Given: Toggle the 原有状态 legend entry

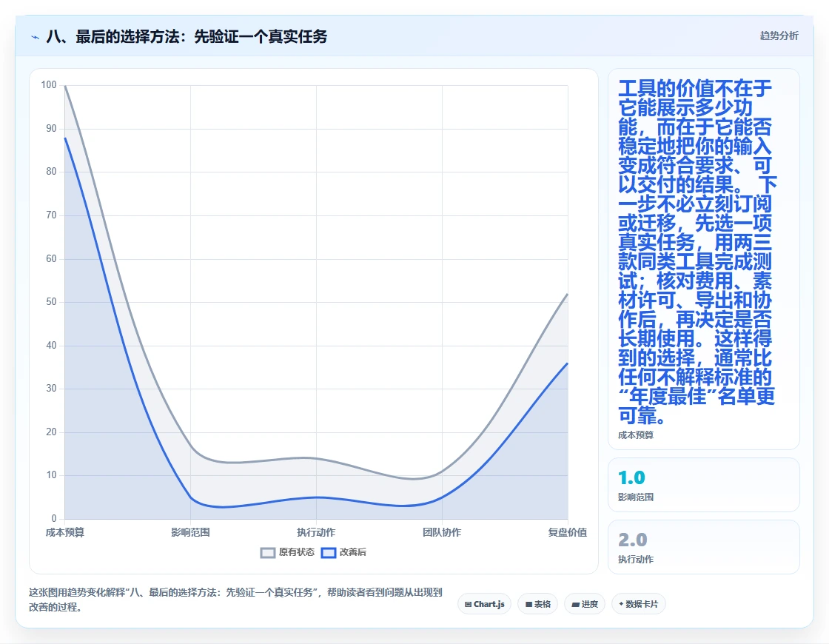Looking at the screenshot, I should pyautogui.click(x=287, y=552).
